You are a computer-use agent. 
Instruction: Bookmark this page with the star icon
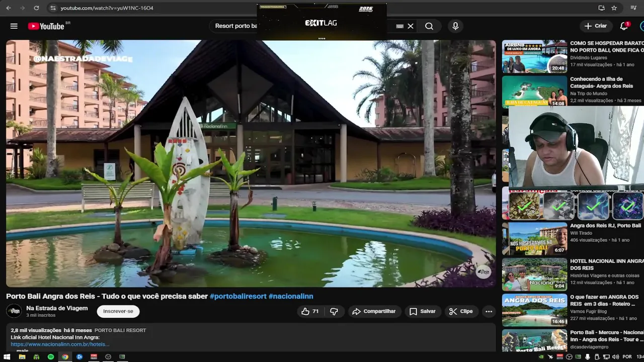pos(614,8)
